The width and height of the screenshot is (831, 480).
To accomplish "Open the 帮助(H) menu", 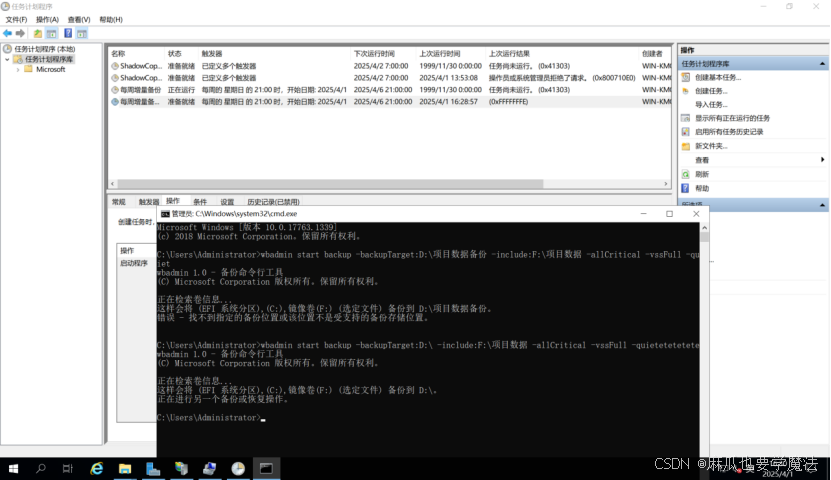I will pyautogui.click(x=111, y=20).
